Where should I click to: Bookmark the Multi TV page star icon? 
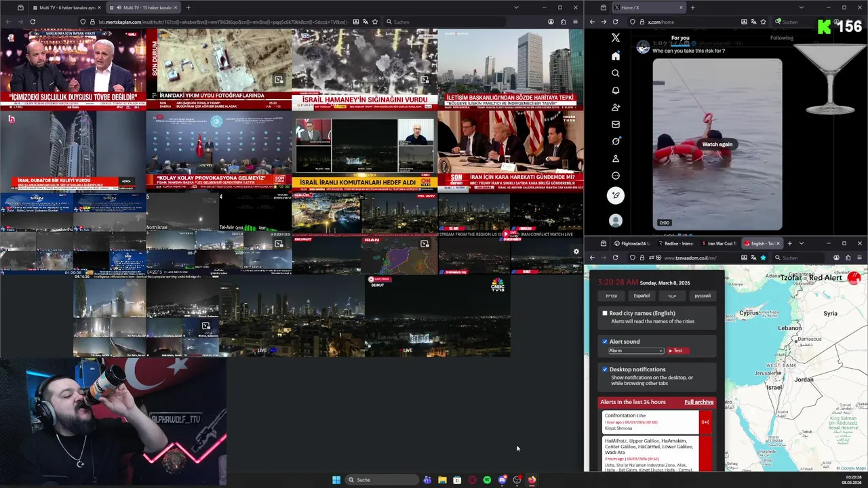click(x=375, y=22)
